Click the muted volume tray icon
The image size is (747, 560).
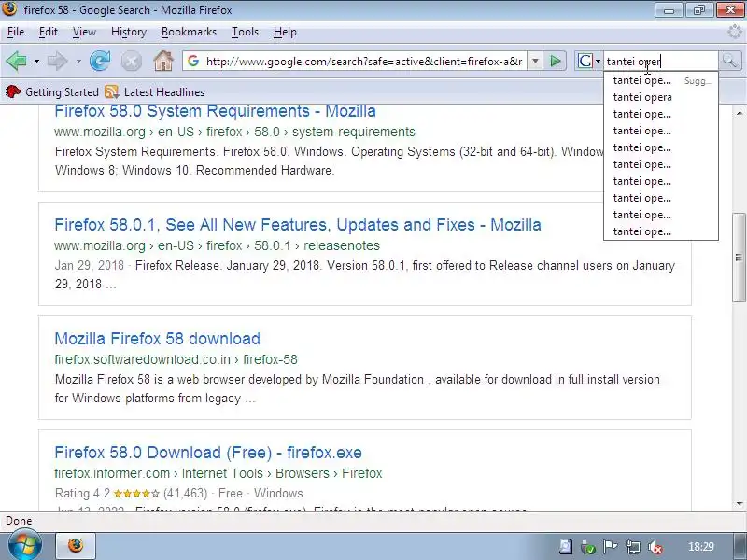pos(655,547)
